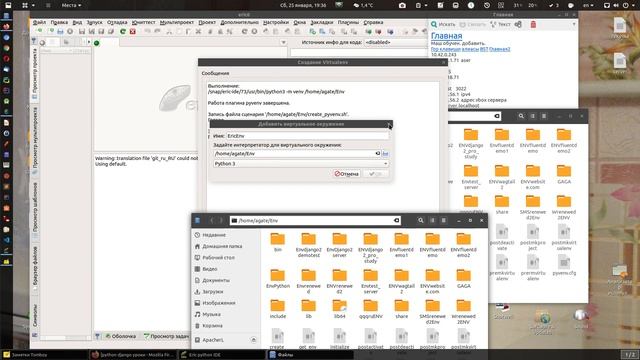Open the Главная2 link in the note
Image resolution: width=640 pixels, height=360 pixels.
click(x=500, y=49)
